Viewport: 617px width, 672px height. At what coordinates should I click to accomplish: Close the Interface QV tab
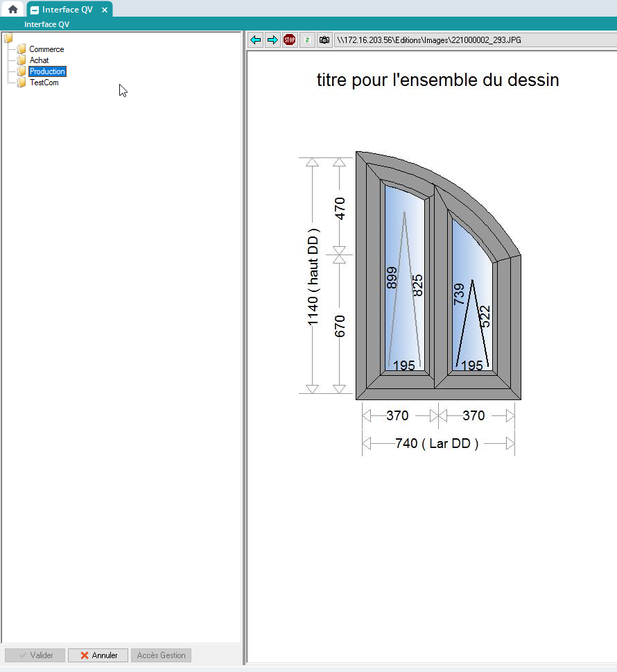point(104,10)
